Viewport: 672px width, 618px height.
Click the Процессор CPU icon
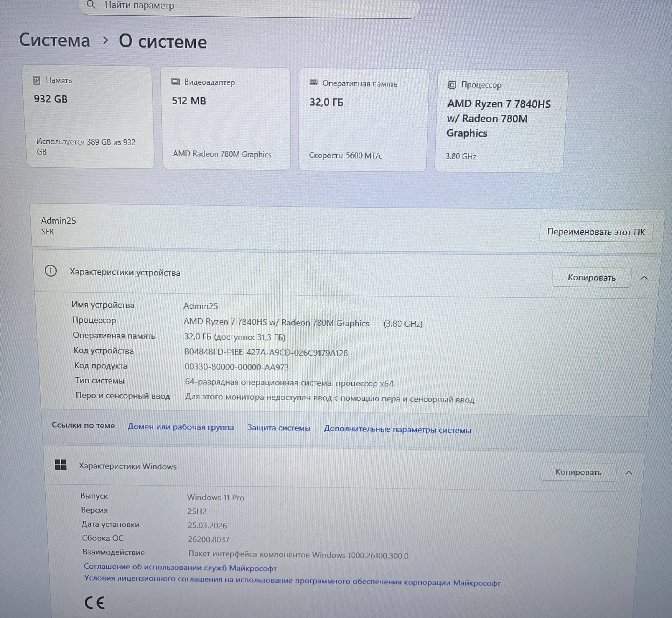(x=452, y=85)
